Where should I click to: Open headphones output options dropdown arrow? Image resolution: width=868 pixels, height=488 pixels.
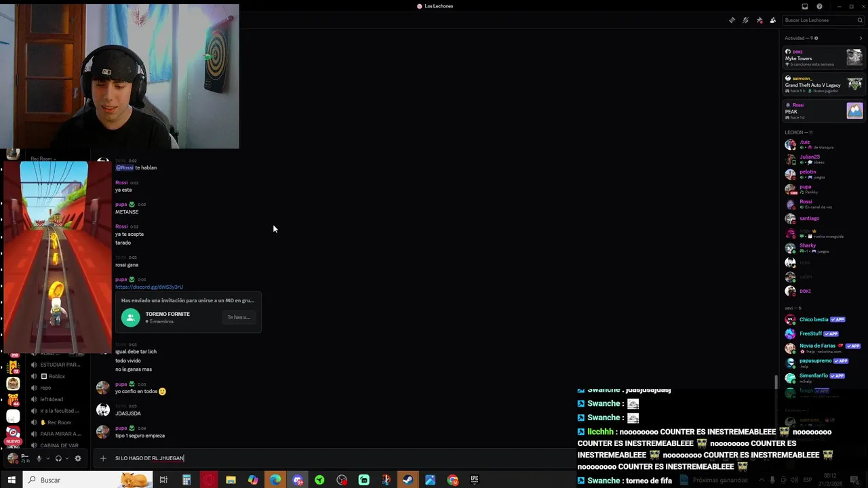66,459
